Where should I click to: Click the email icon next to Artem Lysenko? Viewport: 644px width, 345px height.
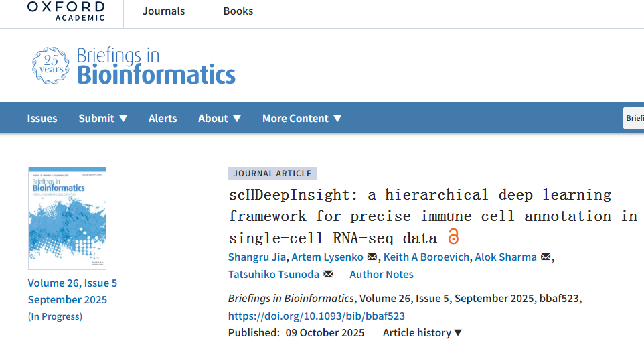click(x=372, y=257)
